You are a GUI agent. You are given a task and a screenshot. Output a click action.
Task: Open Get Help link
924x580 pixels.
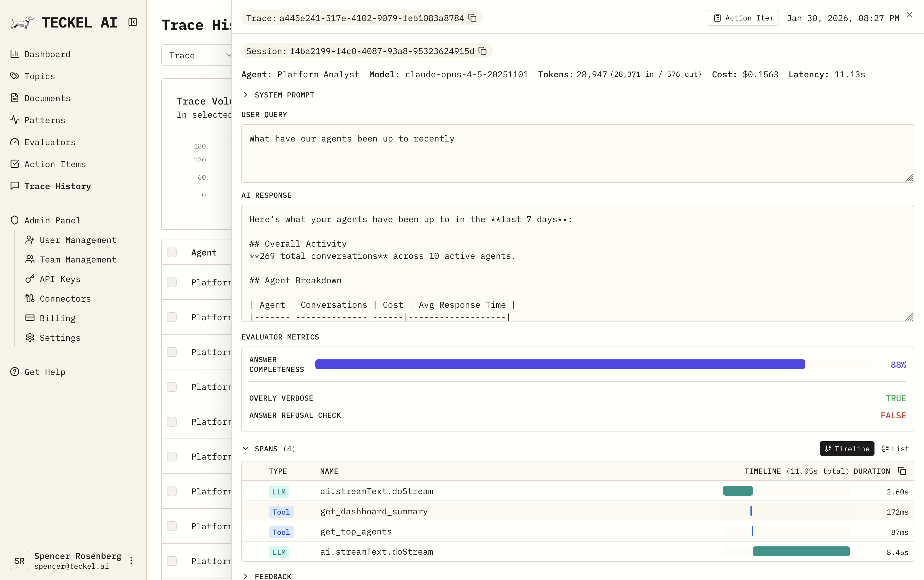[45, 372]
